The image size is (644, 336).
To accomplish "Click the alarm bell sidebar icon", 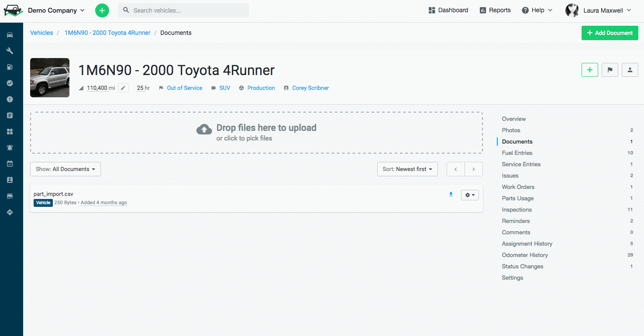I will click(x=10, y=148).
